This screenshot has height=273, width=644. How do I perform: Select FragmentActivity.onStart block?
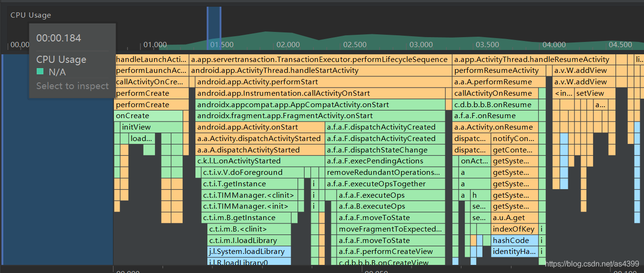click(320, 116)
